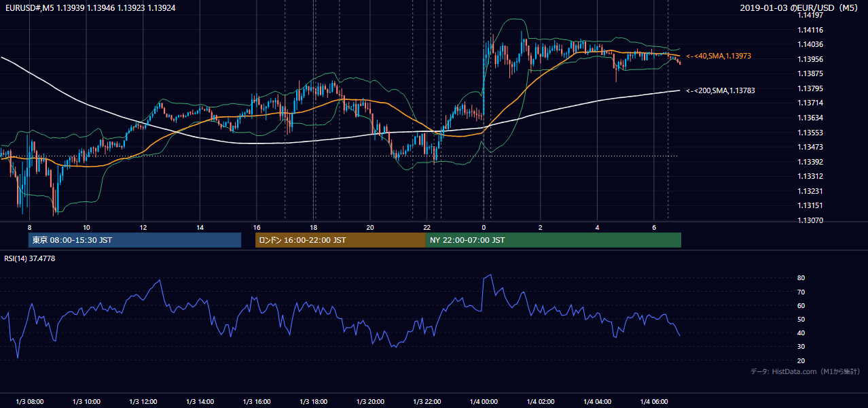Click bottom time label 1/3 22:00

click(x=427, y=402)
